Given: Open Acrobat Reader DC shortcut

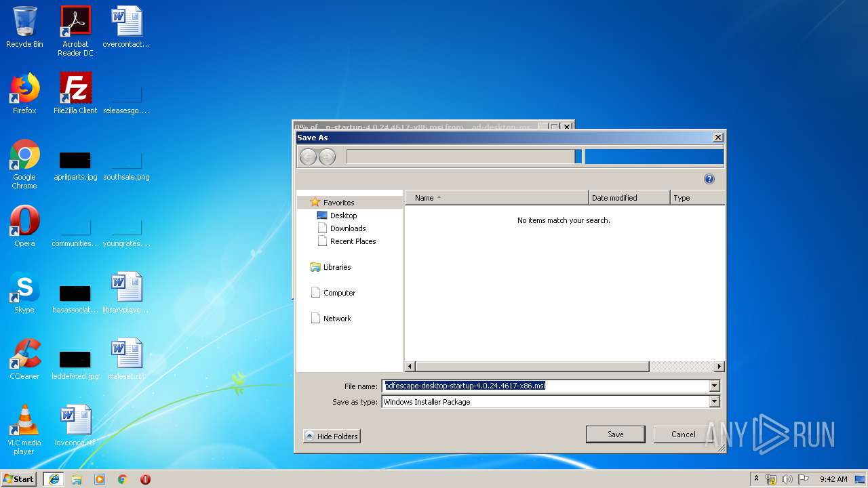Looking at the screenshot, I should [x=75, y=31].
